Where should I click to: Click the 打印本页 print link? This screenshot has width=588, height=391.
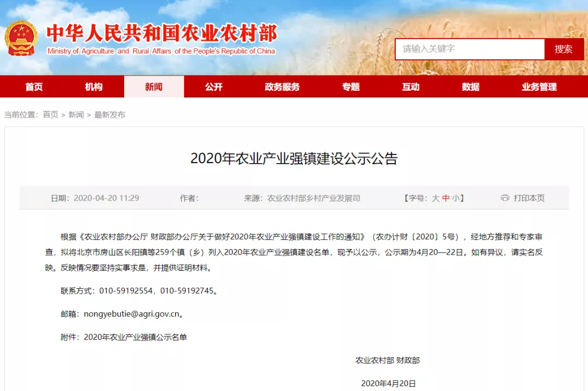[529, 198]
